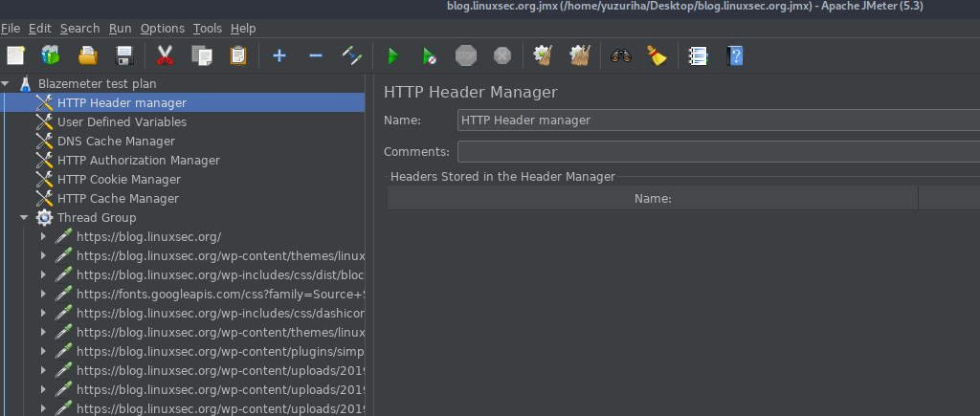Start the test with the green play icon
This screenshot has height=416, width=980.
click(x=393, y=55)
